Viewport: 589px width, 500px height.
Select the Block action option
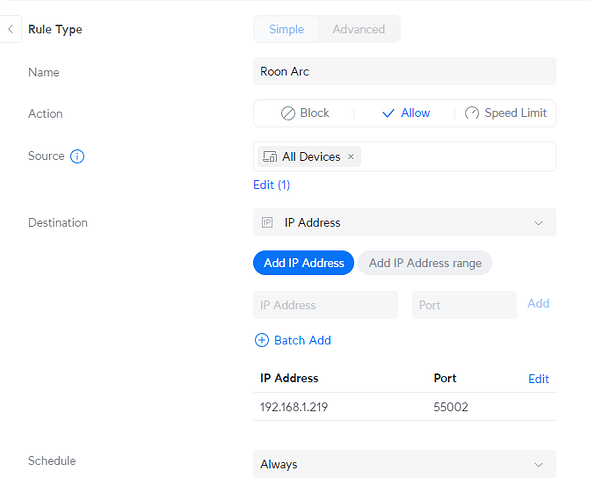click(305, 113)
